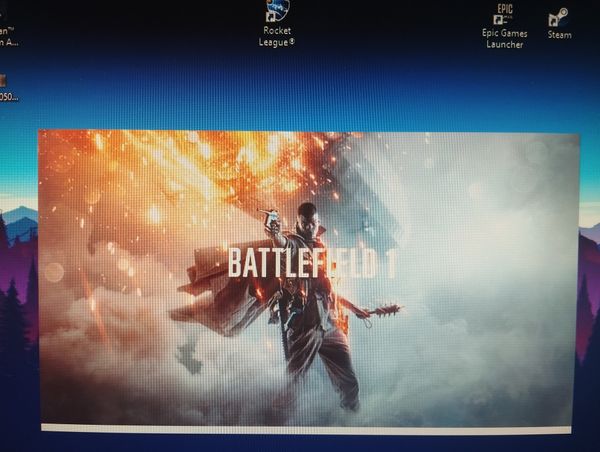Open the Rocket League desktop shortcut
Screen dimensions: 600x452
pos(277,24)
